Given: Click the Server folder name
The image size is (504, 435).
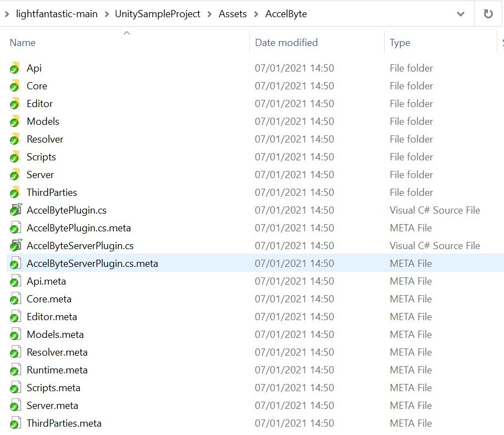Looking at the screenshot, I should tap(40, 175).
